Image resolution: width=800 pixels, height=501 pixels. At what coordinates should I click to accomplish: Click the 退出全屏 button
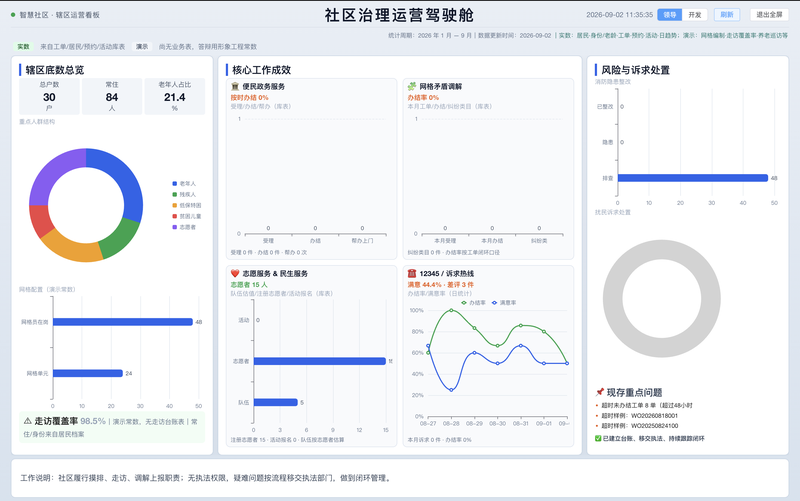pos(769,15)
